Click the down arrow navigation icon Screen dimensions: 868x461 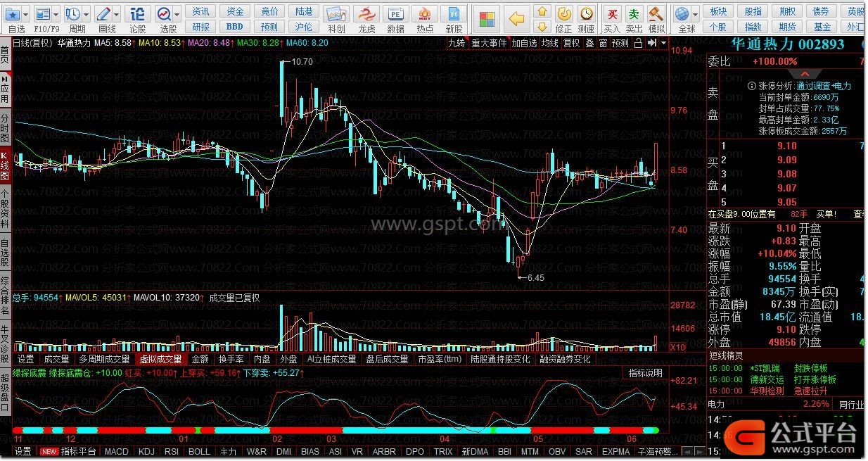pos(542,26)
